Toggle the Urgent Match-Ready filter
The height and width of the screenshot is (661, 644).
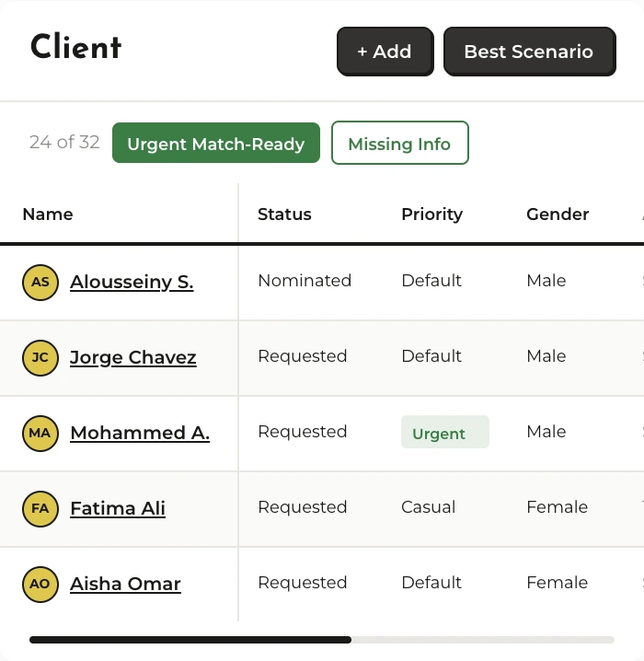pos(216,144)
